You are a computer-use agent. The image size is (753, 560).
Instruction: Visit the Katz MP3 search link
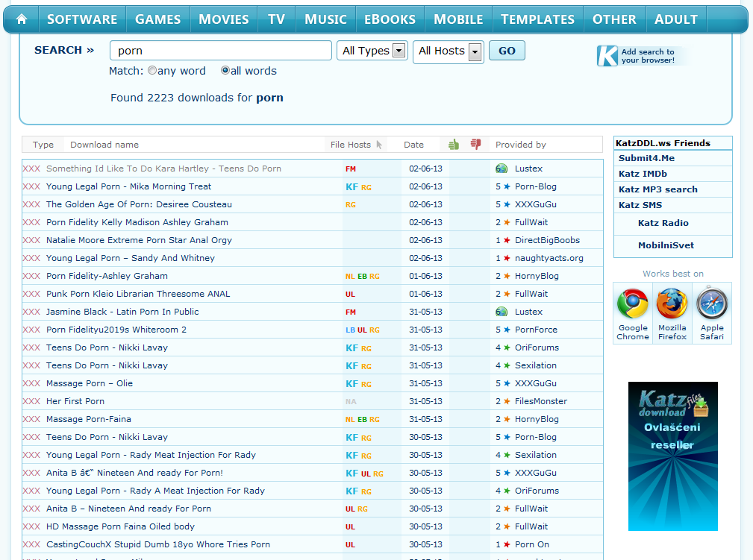658,189
